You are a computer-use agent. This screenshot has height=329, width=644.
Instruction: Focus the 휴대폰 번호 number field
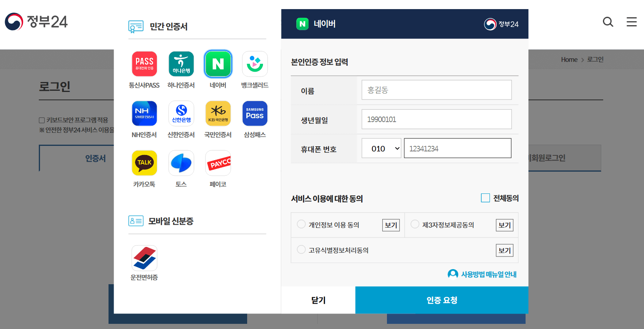click(x=457, y=148)
